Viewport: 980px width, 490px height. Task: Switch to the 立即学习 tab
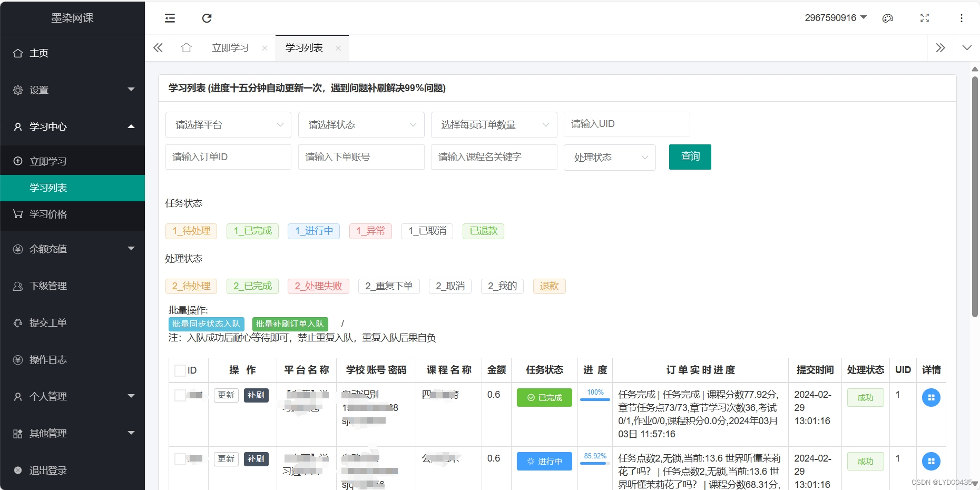(x=230, y=47)
